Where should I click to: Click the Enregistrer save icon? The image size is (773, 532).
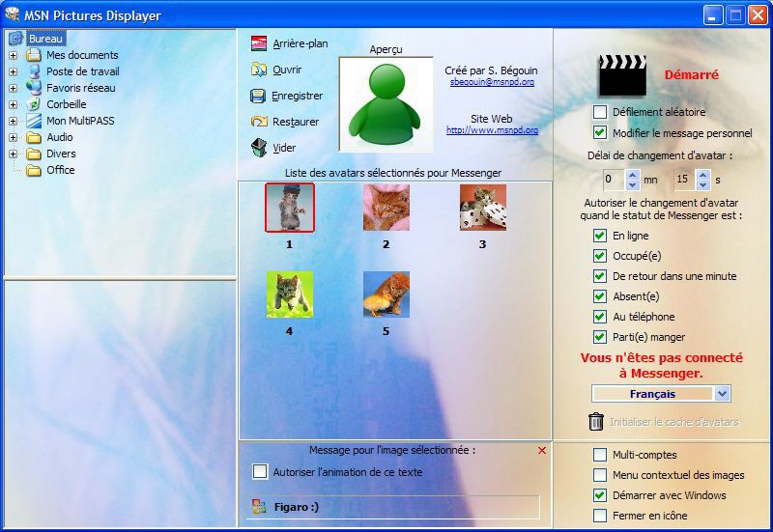[258, 96]
